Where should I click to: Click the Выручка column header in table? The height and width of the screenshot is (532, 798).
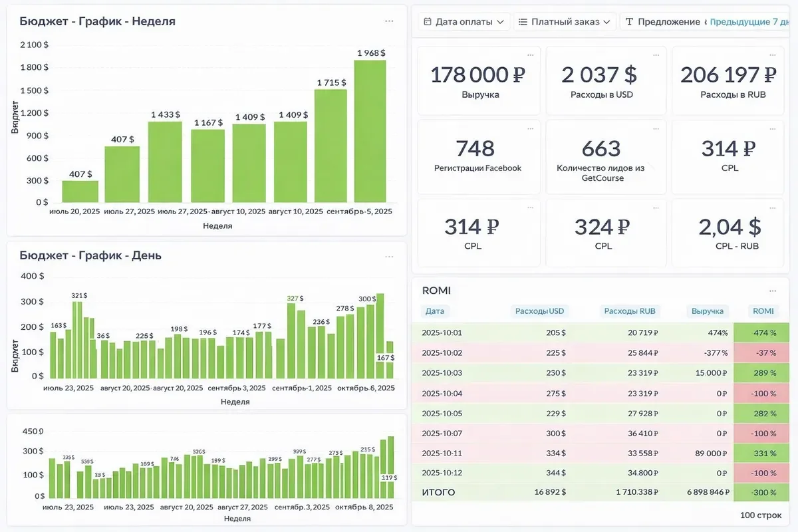tap(708, 311)
